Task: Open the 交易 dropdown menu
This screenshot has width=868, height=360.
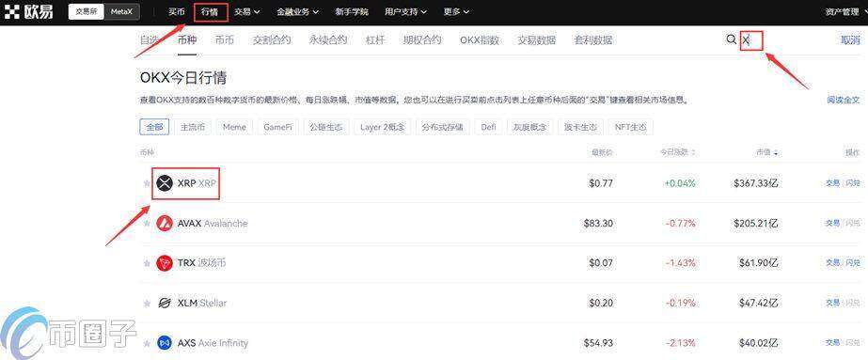Action: point(247,11)
